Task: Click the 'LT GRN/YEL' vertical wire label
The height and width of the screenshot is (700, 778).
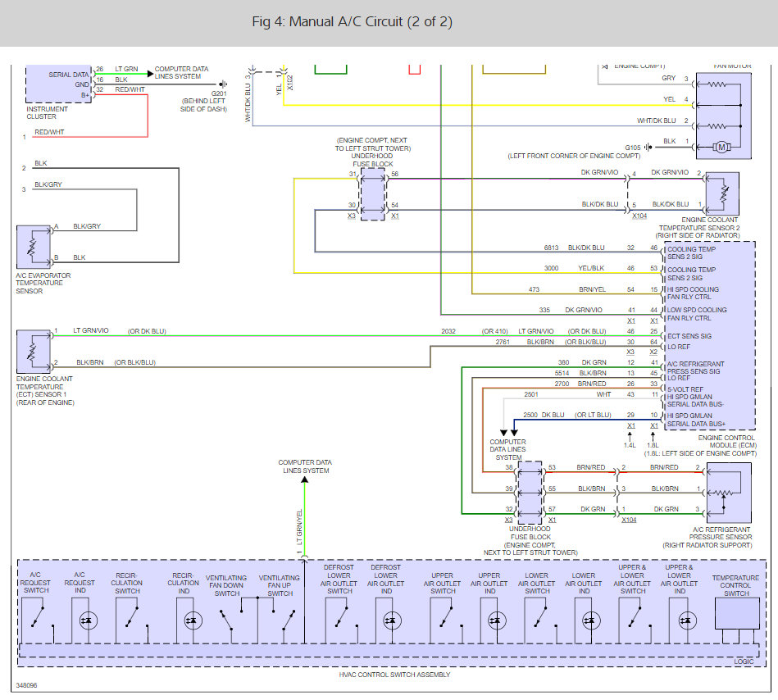Action: [299, 527]
